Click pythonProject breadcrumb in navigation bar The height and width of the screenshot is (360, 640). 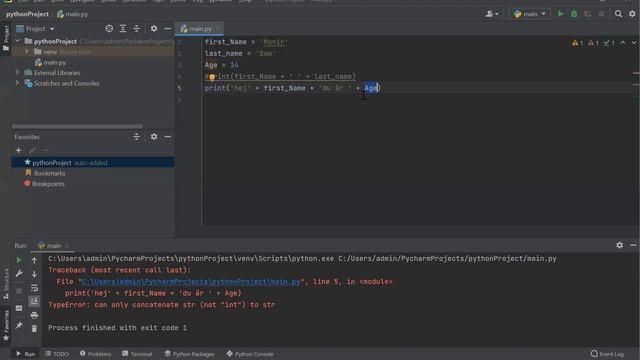[27, 14]
